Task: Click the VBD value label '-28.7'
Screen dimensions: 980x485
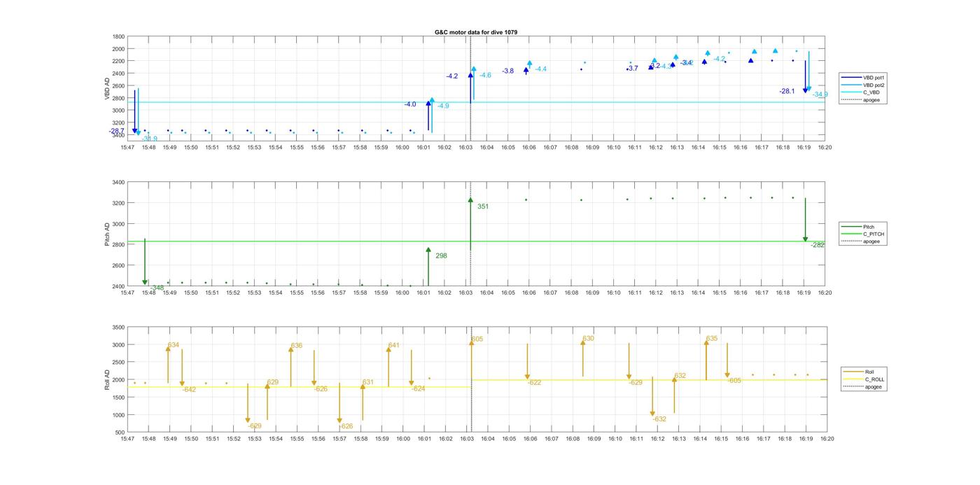Action: click(x=116, y=131)
